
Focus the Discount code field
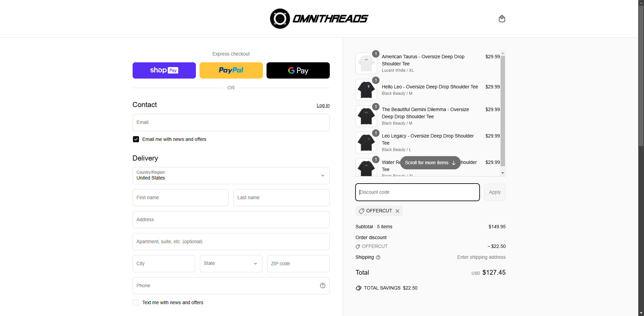pos(417,192)
